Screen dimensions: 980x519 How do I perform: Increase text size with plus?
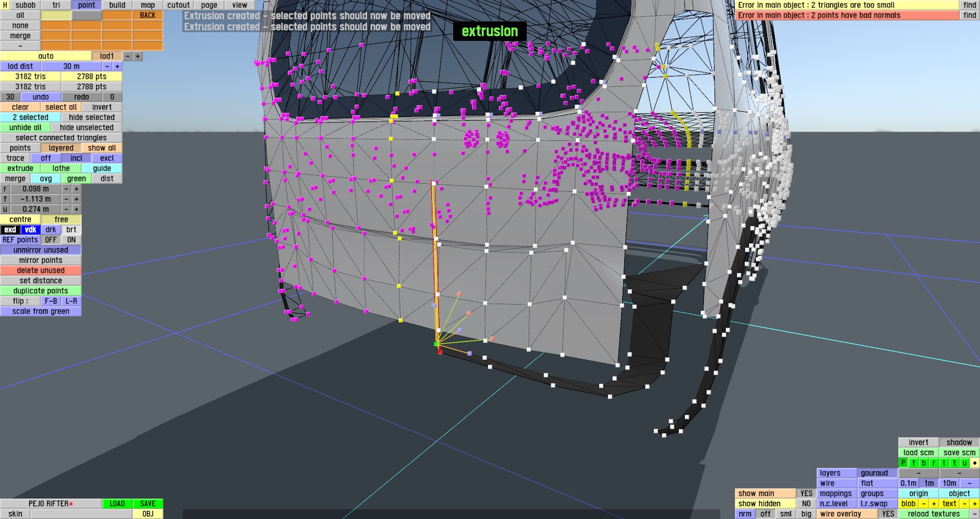pos(975,504)
